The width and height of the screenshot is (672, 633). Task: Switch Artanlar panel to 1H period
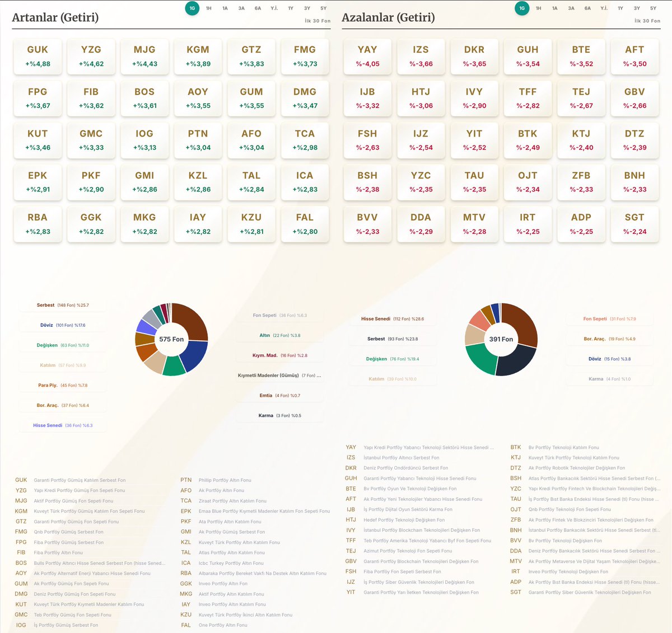[x=209, y=8]
